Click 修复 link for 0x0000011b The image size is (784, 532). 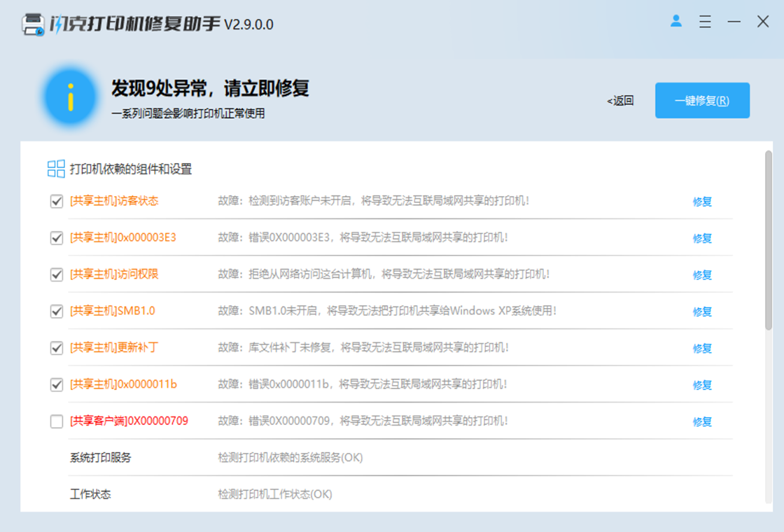tap(702, 385)
